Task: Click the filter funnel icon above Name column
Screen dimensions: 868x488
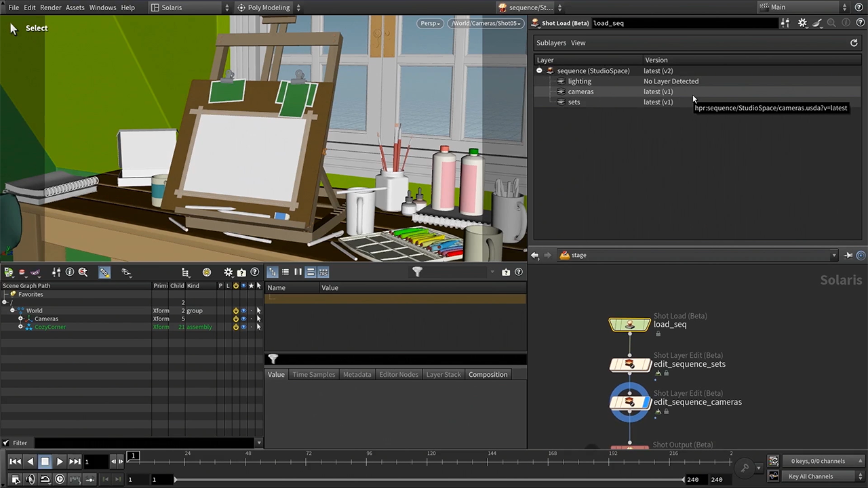Action: [x=417, y=272]
